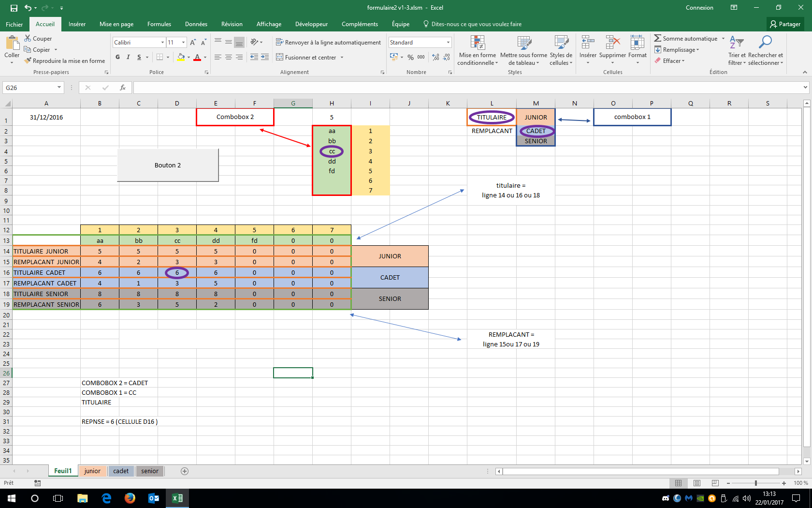Switch to the senior sheet tab
The image size is (812, 508).
point(150,471)
